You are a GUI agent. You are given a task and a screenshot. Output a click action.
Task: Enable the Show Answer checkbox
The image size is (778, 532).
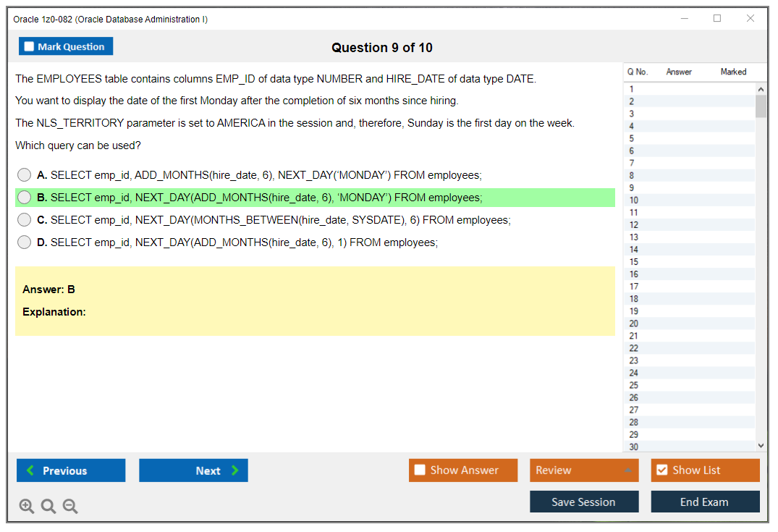(419, 470)
